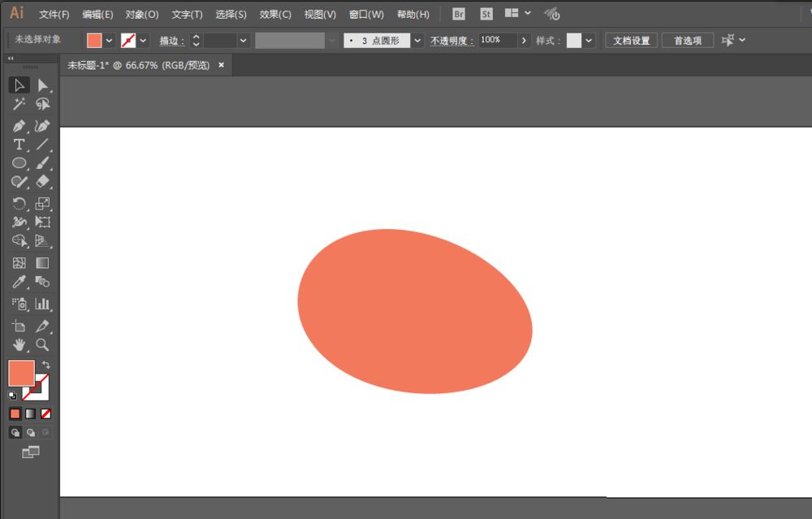Open the 效果(C) menu
812x519 pixels.
275,15
